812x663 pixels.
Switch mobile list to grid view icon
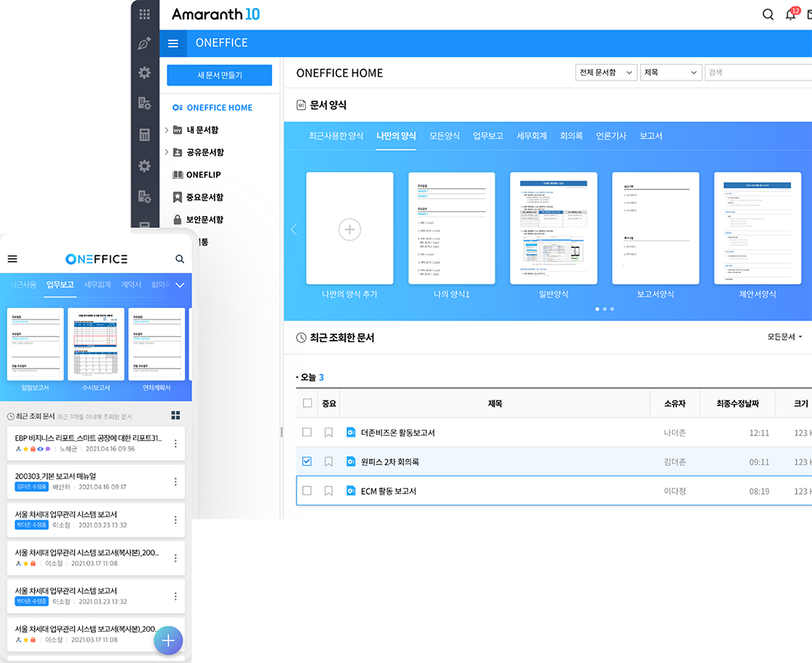coord(175,415)
